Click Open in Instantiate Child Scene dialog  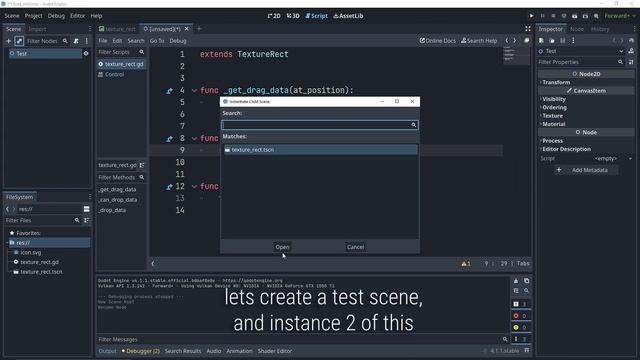pyautogui.click(x=282, y=247)
